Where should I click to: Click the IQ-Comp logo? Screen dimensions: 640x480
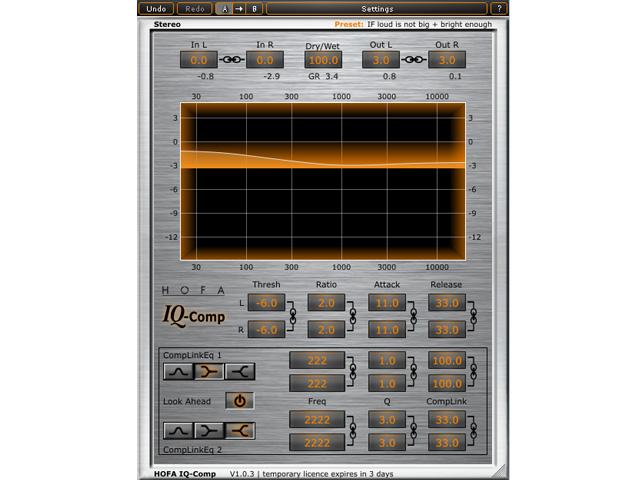pos(194,316)
